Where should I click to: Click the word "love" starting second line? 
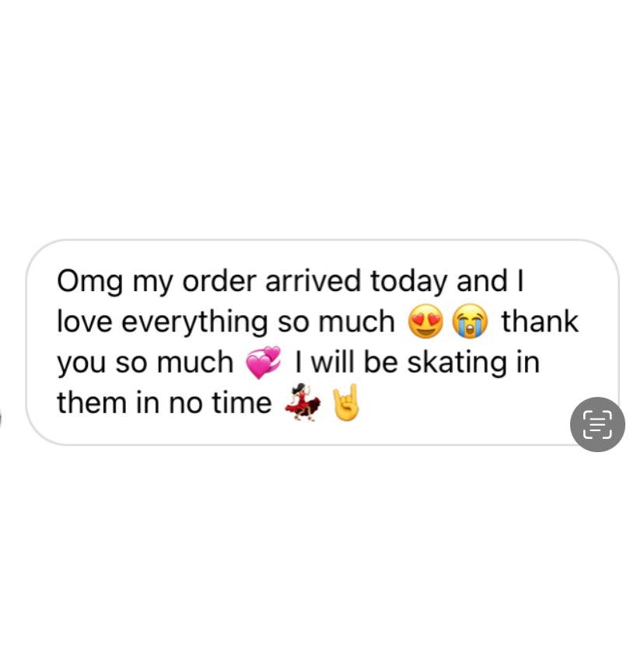pos(84,321)
